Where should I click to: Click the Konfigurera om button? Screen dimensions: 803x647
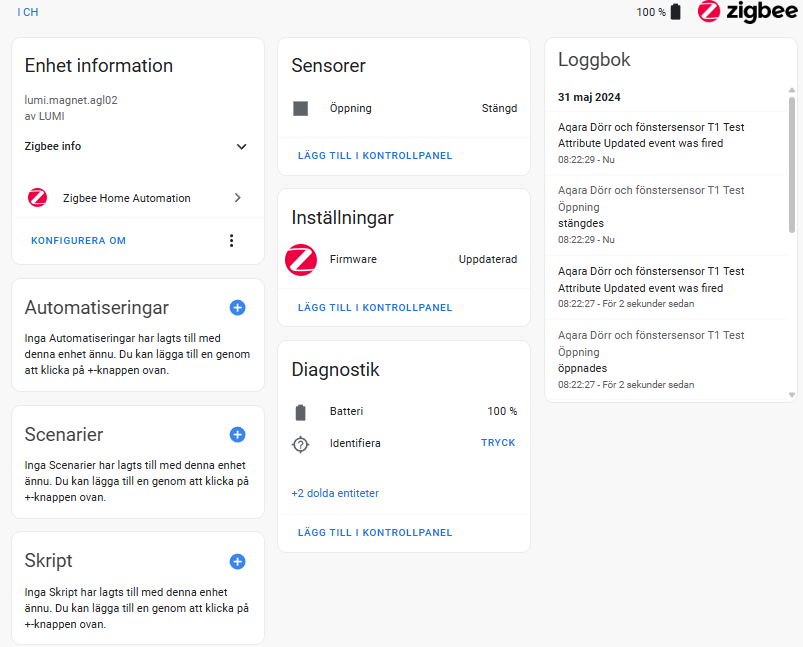78,241
